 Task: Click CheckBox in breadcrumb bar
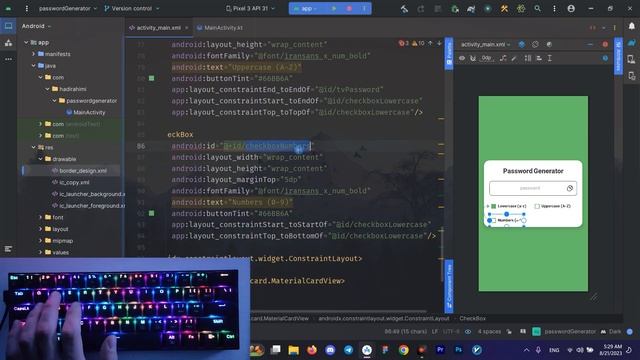[x=473, y=318]
